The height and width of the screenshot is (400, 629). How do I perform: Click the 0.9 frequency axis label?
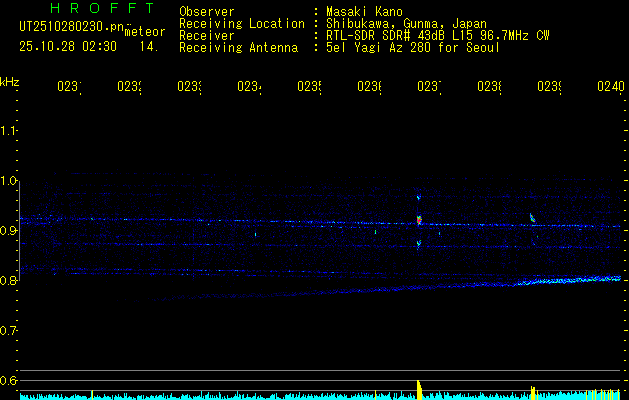(10, 230)
